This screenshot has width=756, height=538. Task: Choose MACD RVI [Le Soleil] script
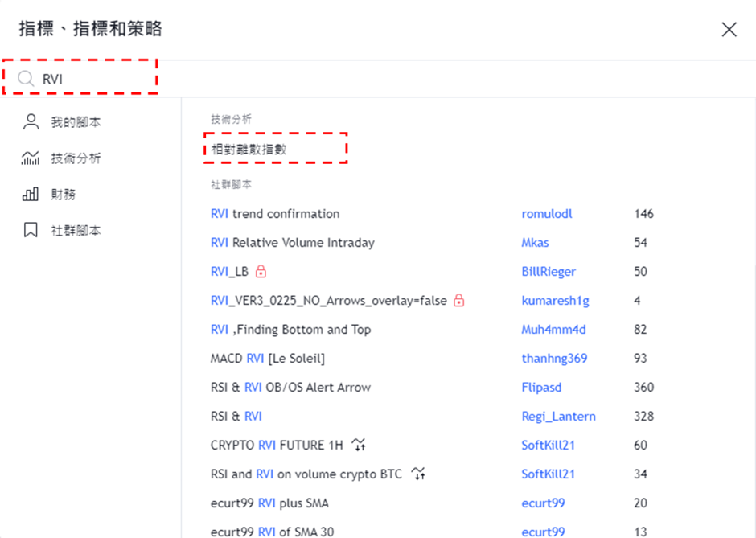point(268,359)
